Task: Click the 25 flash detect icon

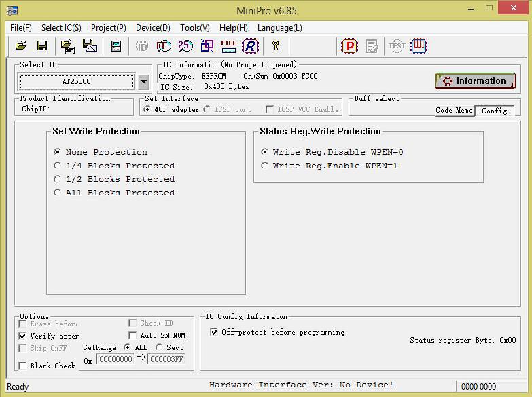Action: tap(185, 45)
